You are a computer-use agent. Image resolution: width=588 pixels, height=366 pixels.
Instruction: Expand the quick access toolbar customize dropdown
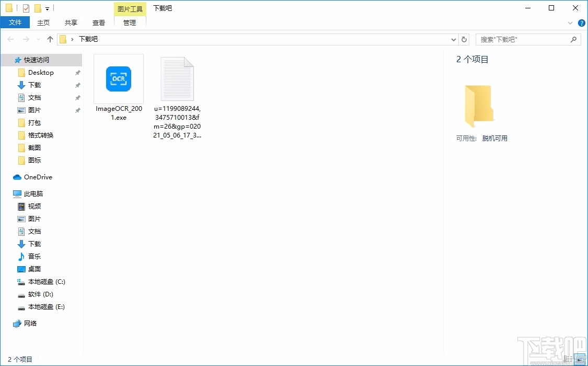tap(46, 8)
